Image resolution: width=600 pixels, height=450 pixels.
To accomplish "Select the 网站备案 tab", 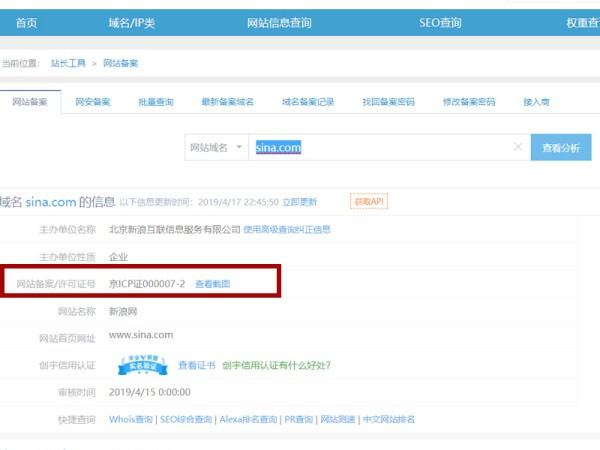I will [30, 102].
